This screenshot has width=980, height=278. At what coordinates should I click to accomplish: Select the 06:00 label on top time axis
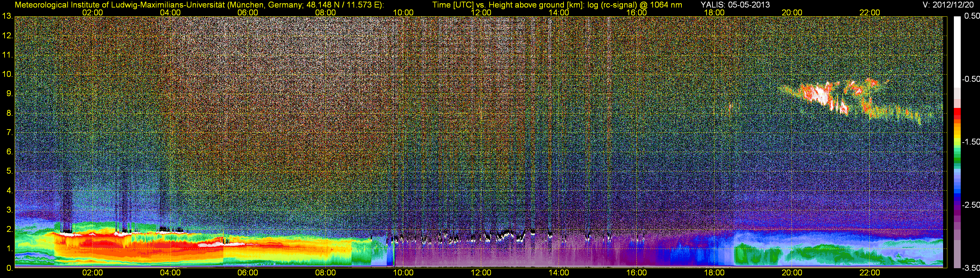click(x=248, y=12)
